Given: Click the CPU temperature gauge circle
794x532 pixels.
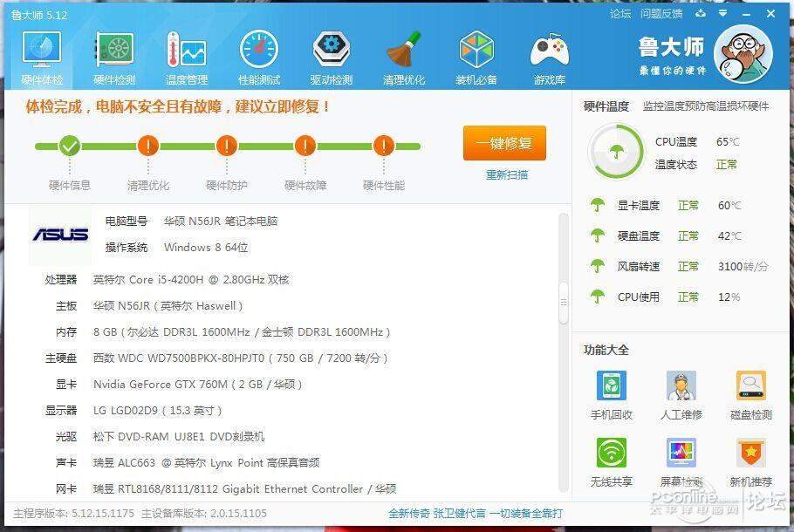Looking at the screenshot, I should coord(616,152).
